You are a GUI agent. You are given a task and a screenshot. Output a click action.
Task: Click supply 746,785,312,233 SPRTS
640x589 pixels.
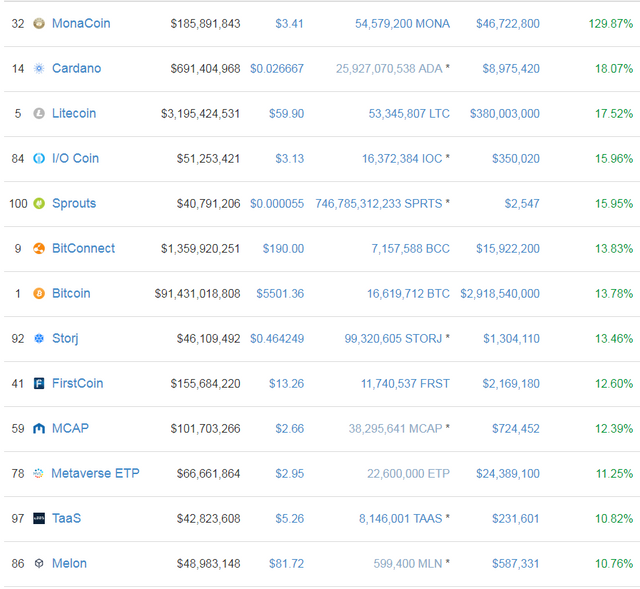coord(379,203)
